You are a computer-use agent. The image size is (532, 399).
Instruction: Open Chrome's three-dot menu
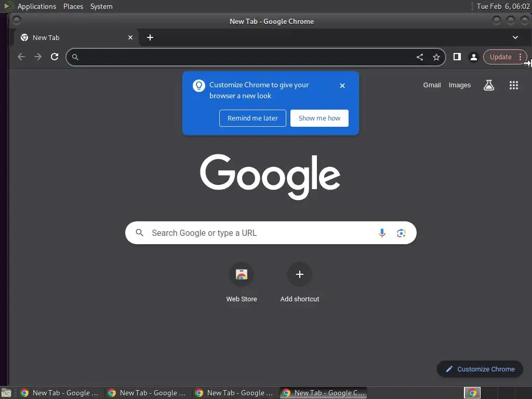tap(520, 57)
